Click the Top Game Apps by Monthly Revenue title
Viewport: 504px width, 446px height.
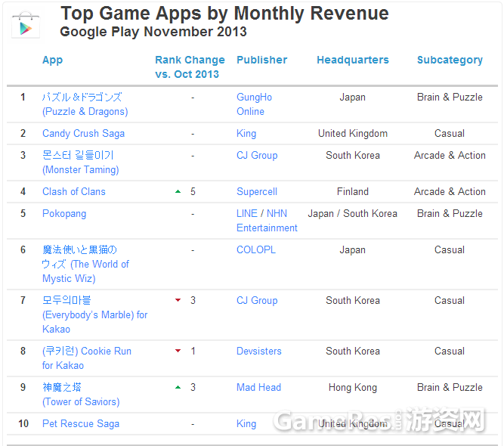(224, 13)
